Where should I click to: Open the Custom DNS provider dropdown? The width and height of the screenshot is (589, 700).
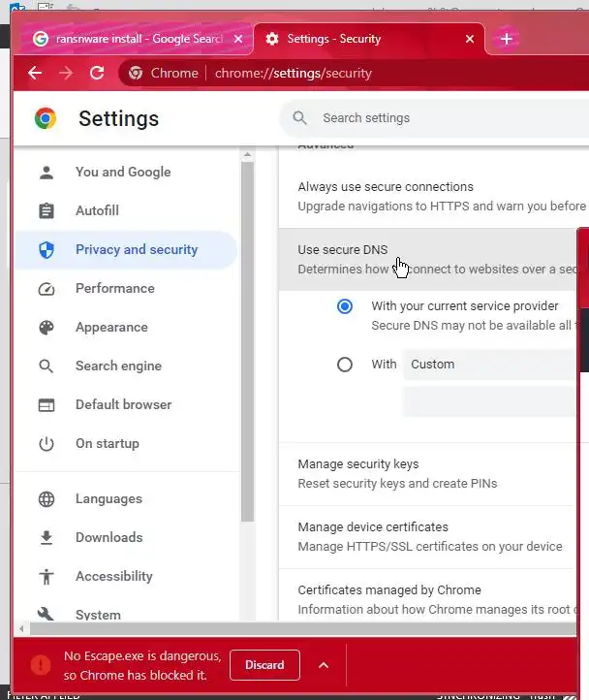489,365
